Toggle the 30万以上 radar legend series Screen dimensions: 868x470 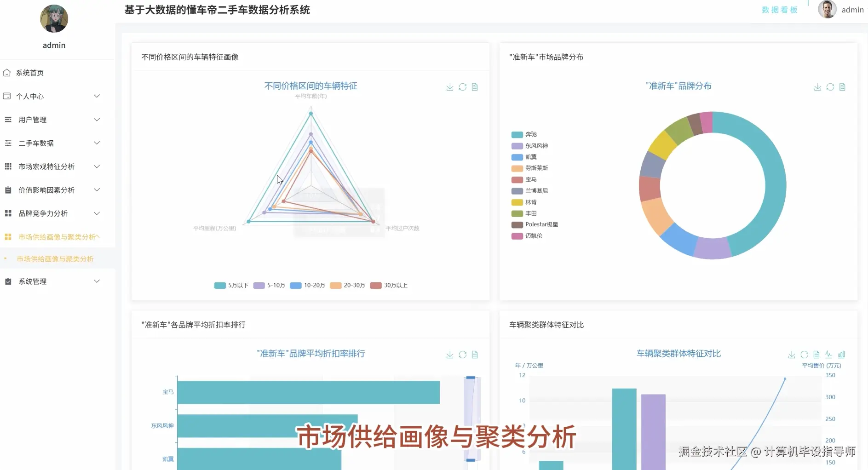tap(389, 286)
